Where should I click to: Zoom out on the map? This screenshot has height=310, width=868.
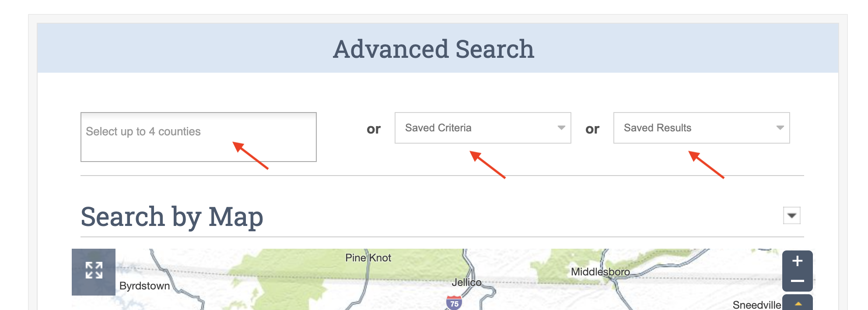(798, 281)
